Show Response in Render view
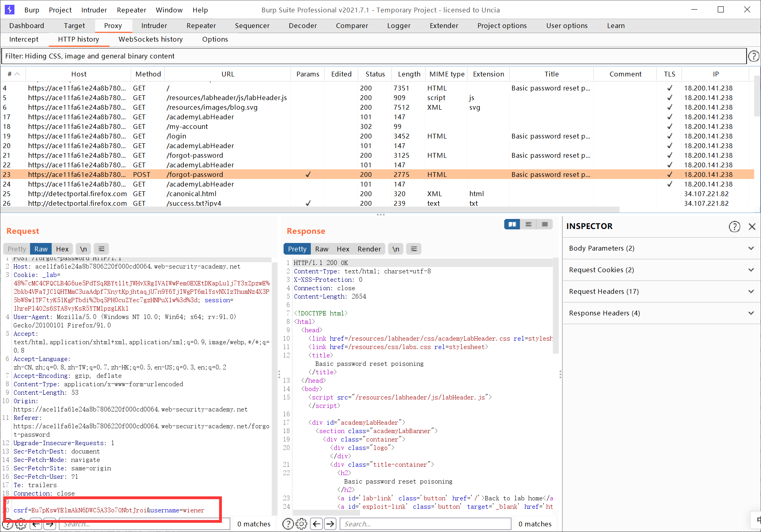 click(x=369, y=249)
